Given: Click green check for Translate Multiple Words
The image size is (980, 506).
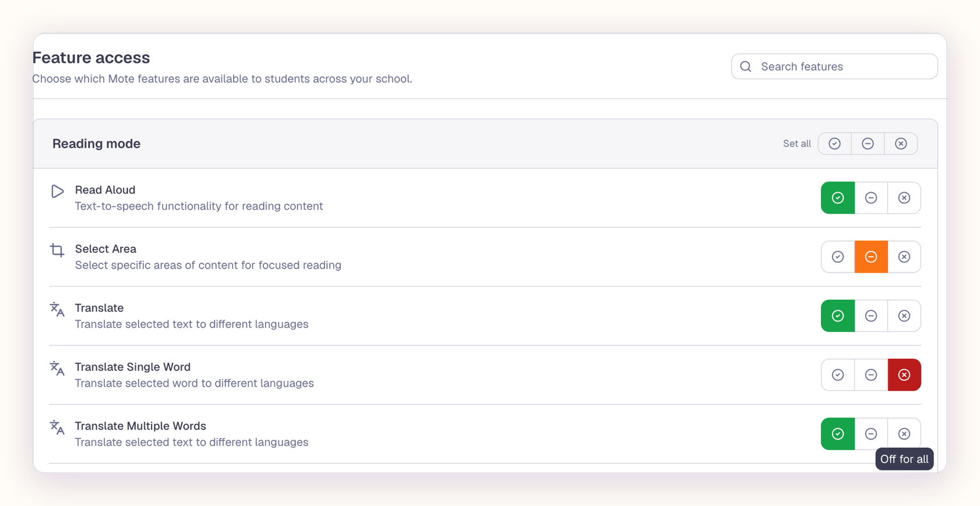Looking at the screenshot, I should click(x=838, y=434).
